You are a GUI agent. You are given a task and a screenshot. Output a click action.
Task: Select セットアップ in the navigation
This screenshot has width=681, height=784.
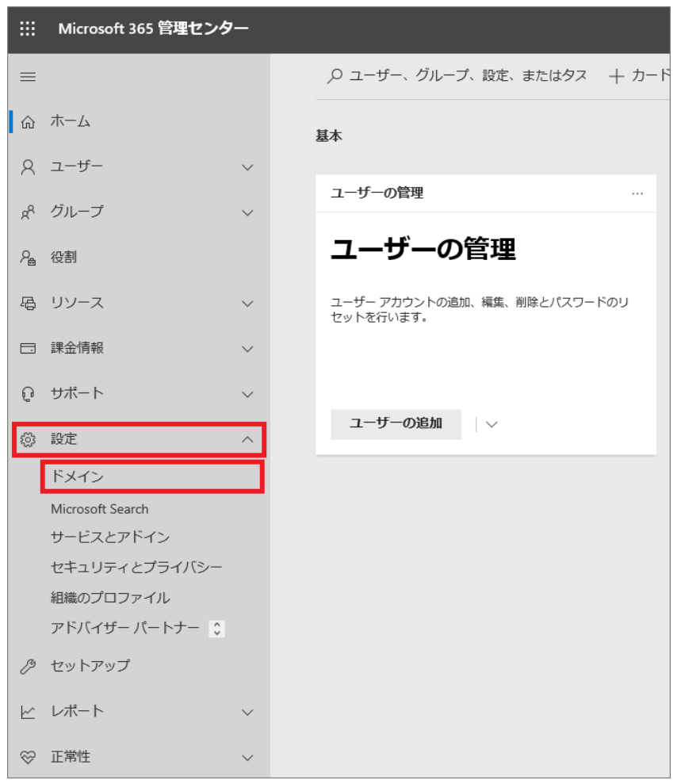pyautogui.click(x=90, y=666)
